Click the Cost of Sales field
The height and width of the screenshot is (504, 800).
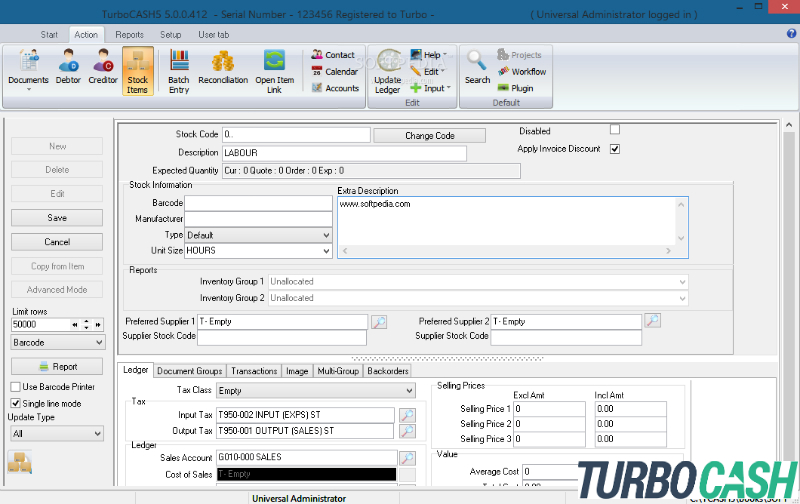coord(307,474)
